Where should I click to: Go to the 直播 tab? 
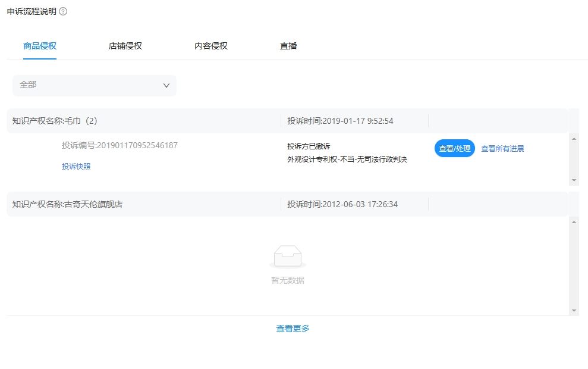(x=288, y=46)
